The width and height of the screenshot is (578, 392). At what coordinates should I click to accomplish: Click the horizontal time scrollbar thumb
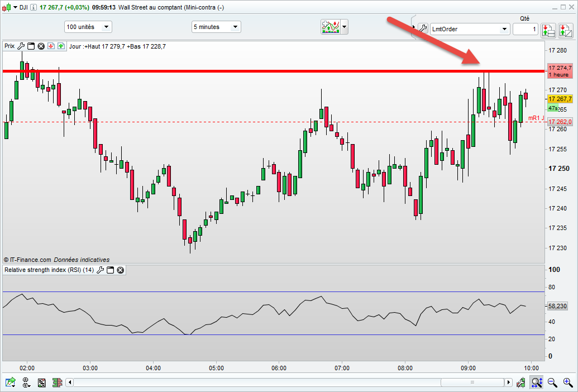point(472,383)
